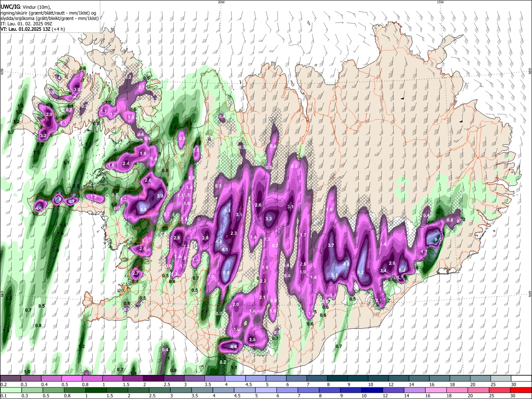
Task: Click the 'IT: Lau. 01. 02. 2025 09Z' line
Action: tap(26, 24)
